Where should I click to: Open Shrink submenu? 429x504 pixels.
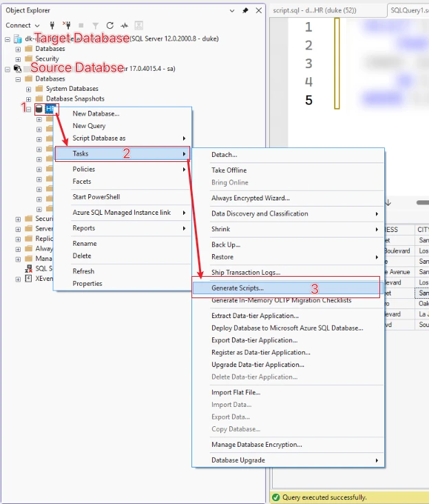tap(288, 229)
